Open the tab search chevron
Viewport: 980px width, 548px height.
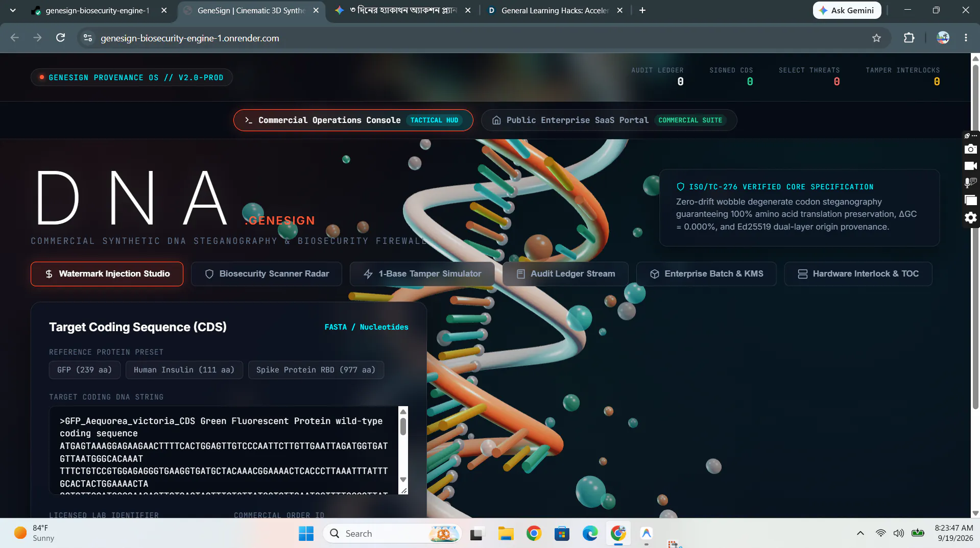pos(13,10)
